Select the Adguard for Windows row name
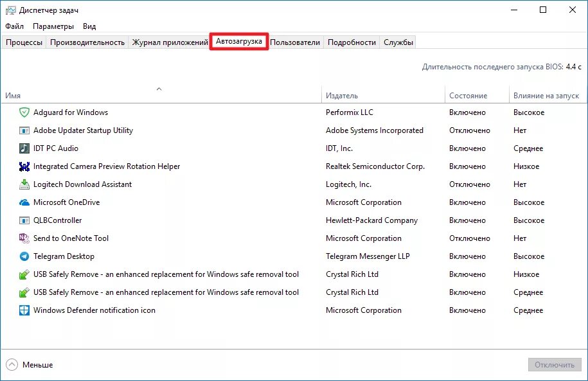This screenshot has height=381, width=588. click(x=71, y=112)
